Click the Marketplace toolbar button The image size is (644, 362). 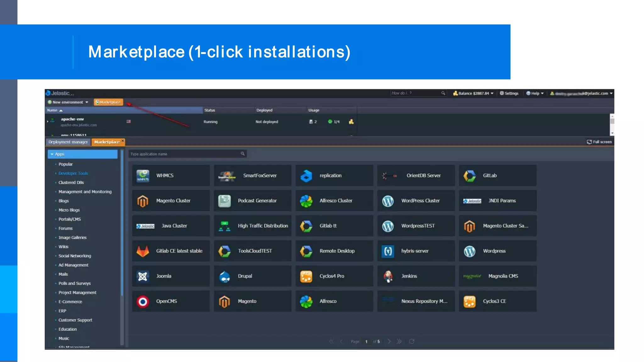108,102
